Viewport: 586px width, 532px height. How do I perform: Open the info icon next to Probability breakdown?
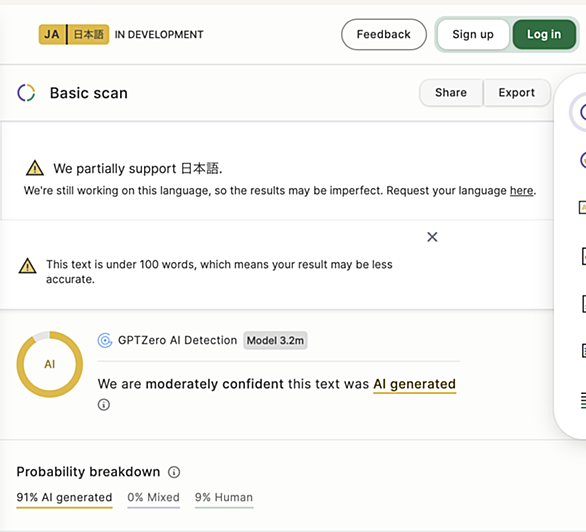(x=174, y=472)
